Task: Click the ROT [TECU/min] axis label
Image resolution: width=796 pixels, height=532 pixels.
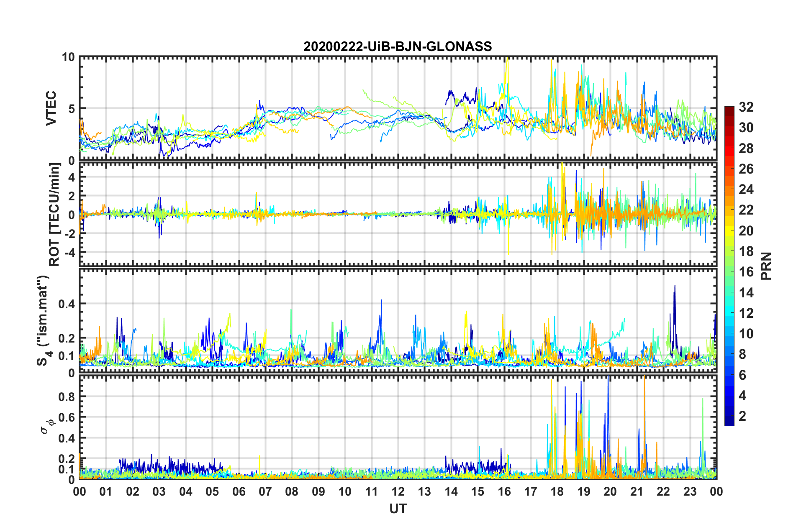Action: pos(54,214)
